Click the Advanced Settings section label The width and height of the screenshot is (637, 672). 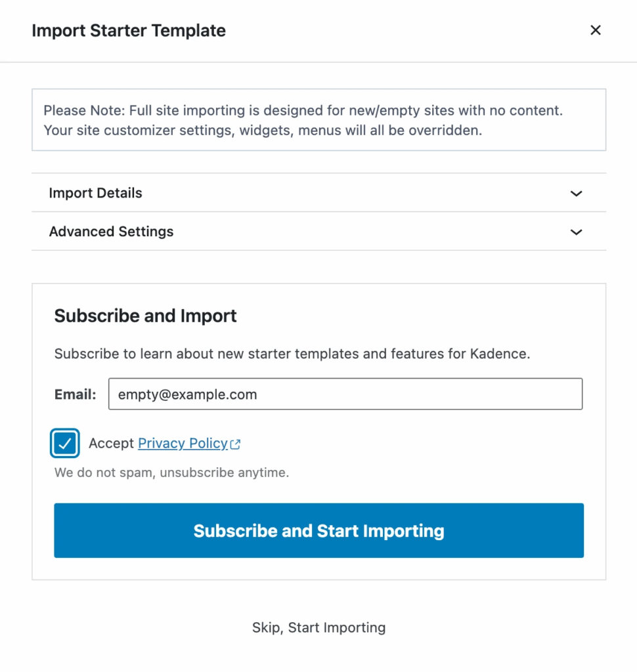[111, 232]
